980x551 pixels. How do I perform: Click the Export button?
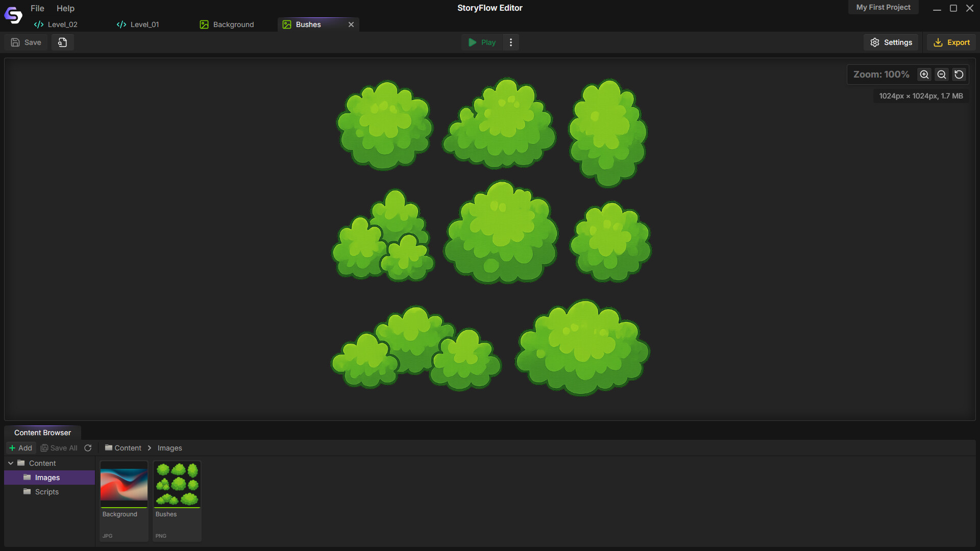(x=951, y=42)
